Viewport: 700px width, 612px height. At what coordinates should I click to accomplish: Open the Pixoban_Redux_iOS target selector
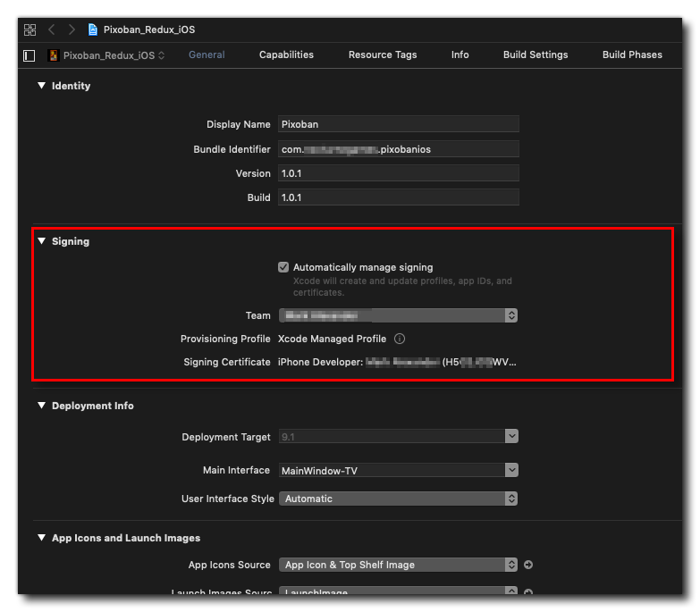[x=107, y=55]
